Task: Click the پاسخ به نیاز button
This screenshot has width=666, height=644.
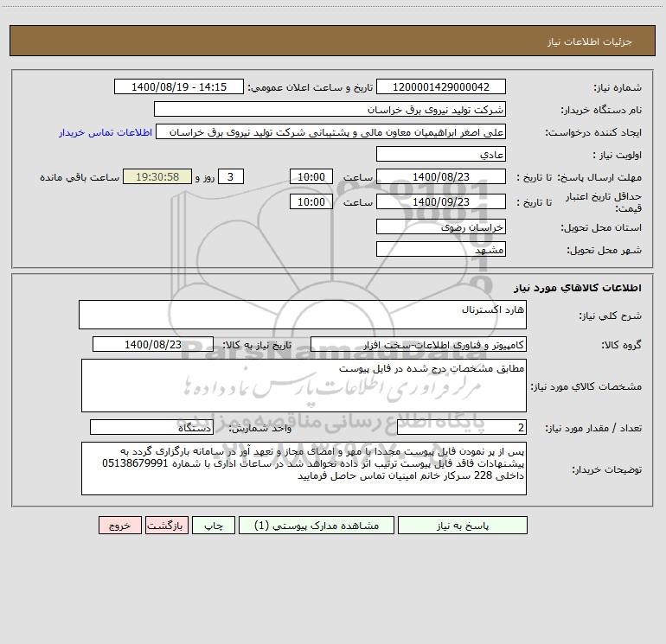Action: tap(463, 525)
